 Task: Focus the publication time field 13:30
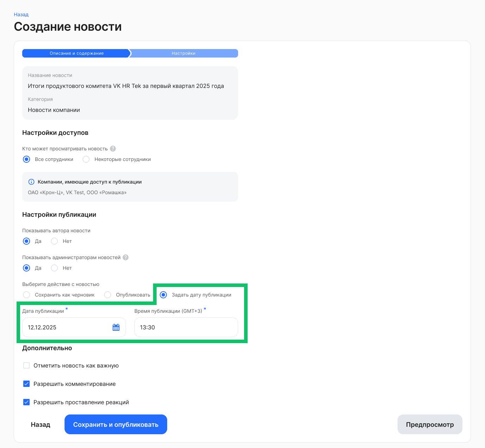coord(186,327)
